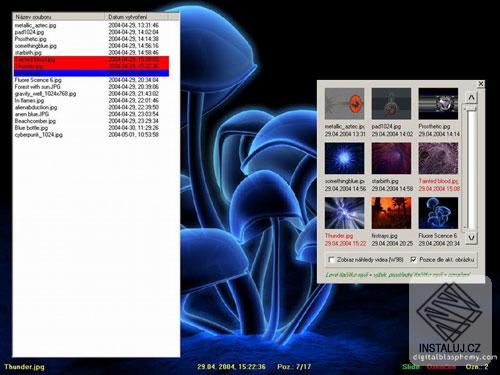This screenshot has height=375, width=500.
Task: Pick cyberpunk_1024.jpg in the file list
Action: click(91, 135)
